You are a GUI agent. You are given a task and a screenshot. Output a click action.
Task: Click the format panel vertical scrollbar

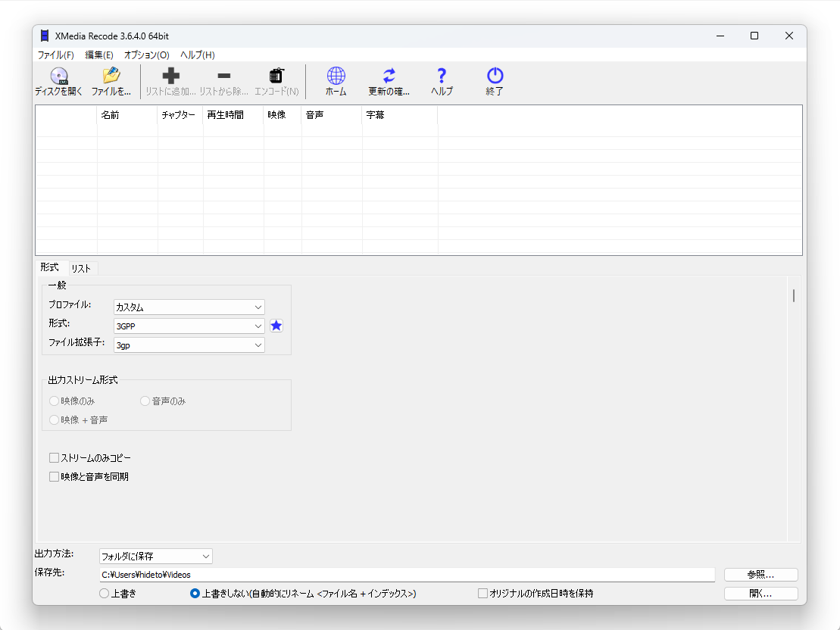[x=793, y=296]
